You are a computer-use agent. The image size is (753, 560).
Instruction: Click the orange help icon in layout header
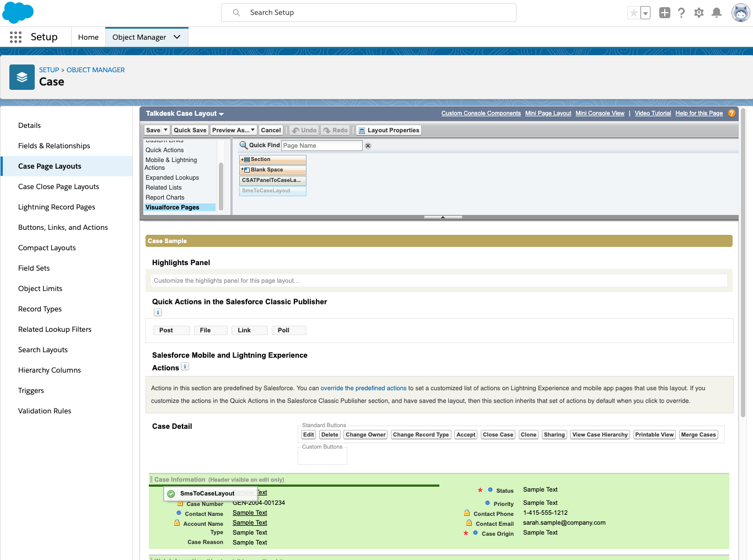tap(732, 113)
